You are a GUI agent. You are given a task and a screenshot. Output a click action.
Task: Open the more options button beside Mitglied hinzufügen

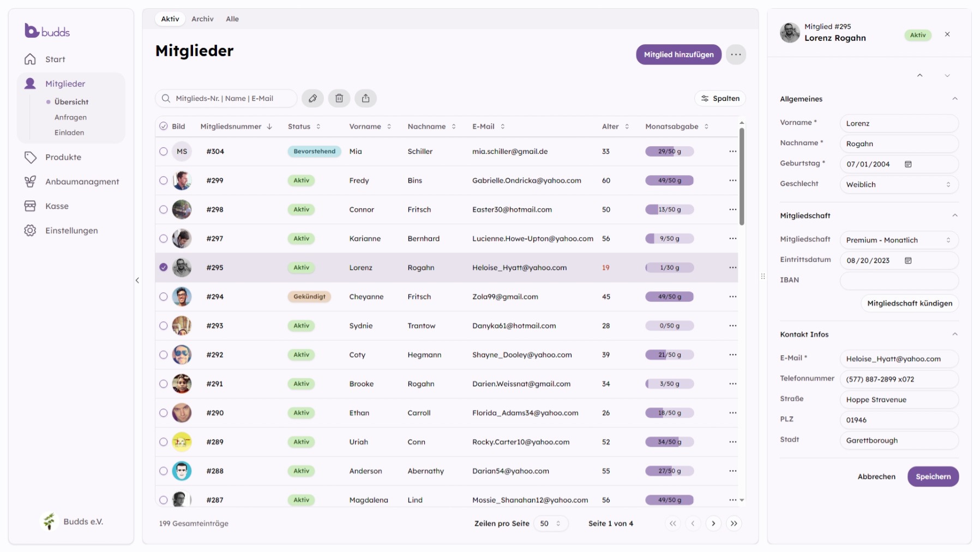pos(736,55)
